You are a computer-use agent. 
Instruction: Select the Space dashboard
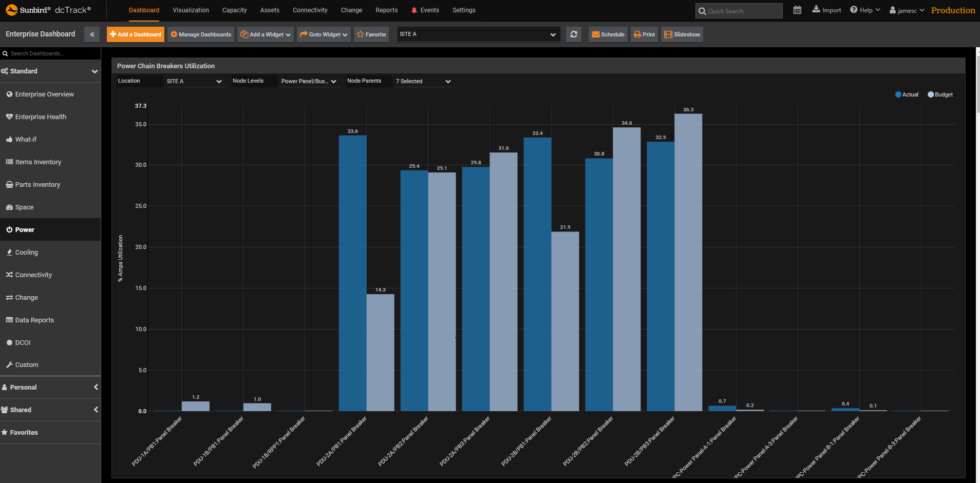(x=24, y=207)
